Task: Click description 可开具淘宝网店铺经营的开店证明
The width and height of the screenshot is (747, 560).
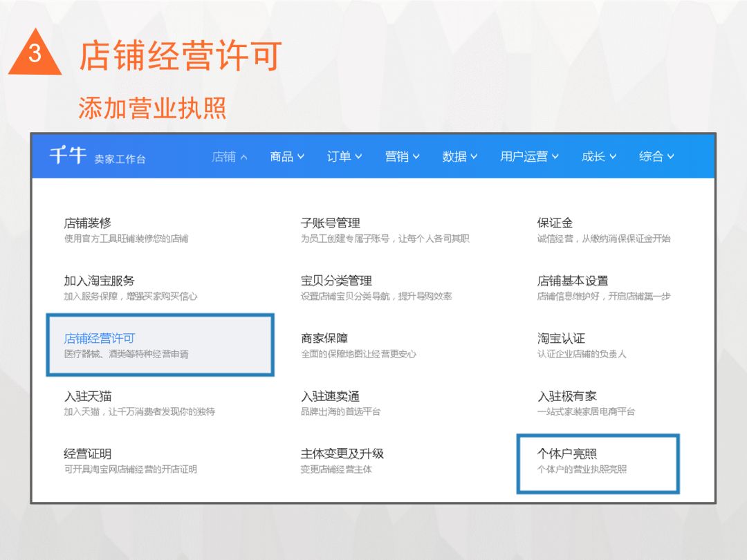Action: (131, 469)
